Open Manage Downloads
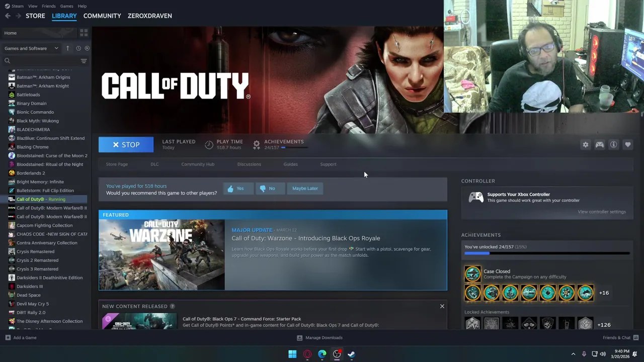The image size is (644, 362). tap(320, 338)
